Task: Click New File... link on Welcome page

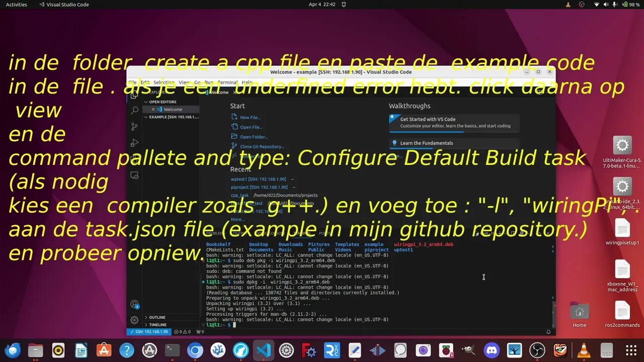Action: coord(250,117)
